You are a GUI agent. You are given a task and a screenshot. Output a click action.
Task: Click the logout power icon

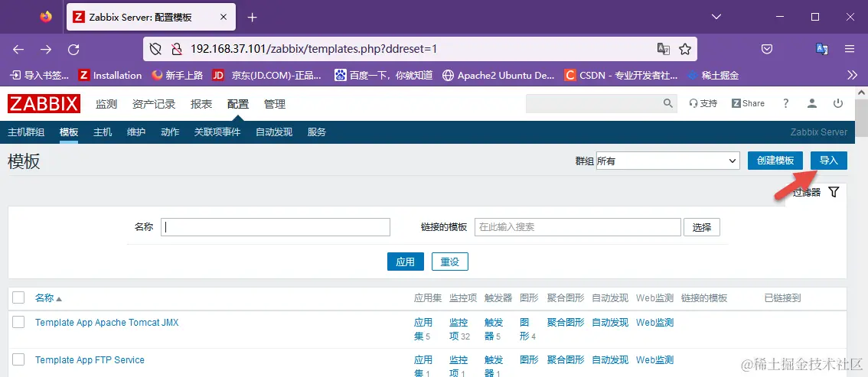pyautogui.click(x=838, y=103)
